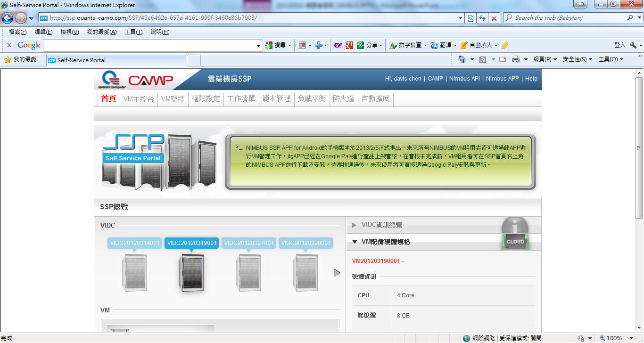Open the 安全性 dropdown menu

click(577, 59)
